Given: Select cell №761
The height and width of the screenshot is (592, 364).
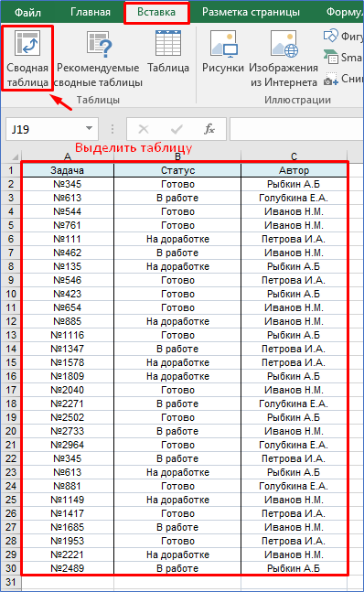Looking at the screenshot, I should (x=68, y=225).
